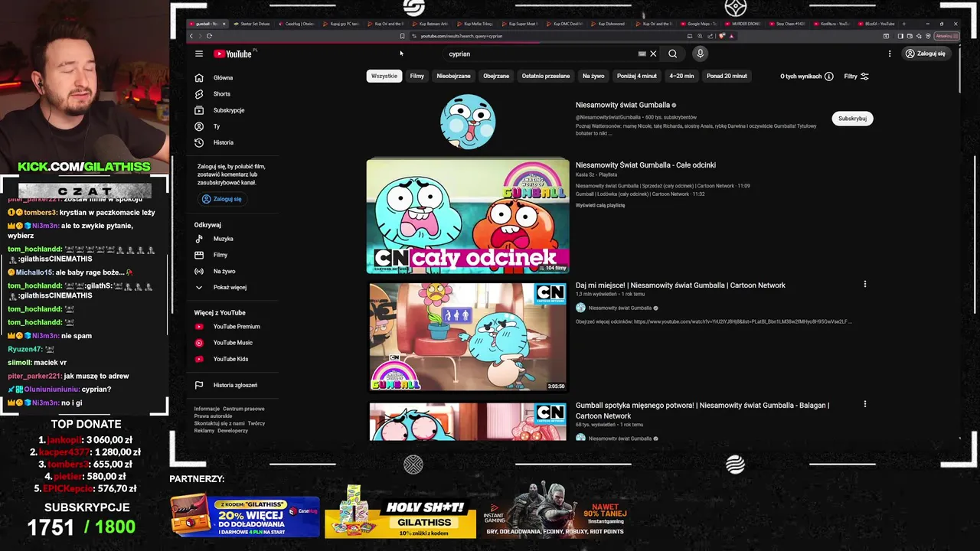This screenshot has height=551, width=980.
Task: Go to Główna in the sidebar
Action: coord(223,77)
